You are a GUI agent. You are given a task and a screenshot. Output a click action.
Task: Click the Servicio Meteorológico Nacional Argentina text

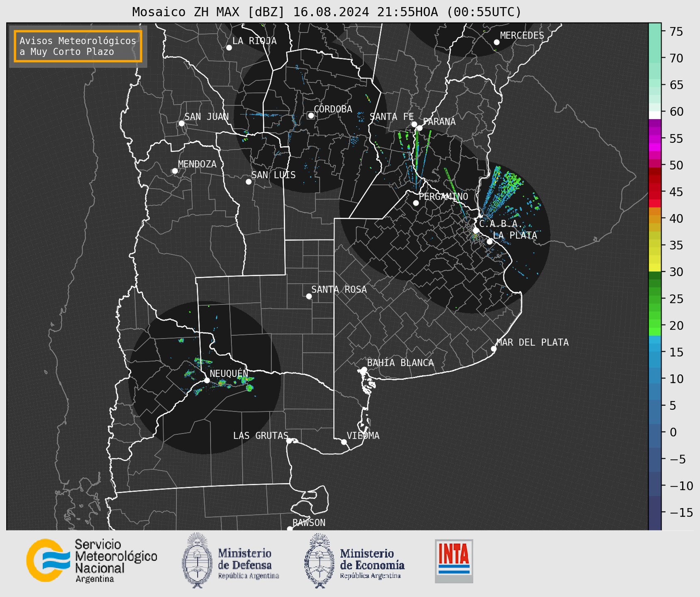point(116,561)
